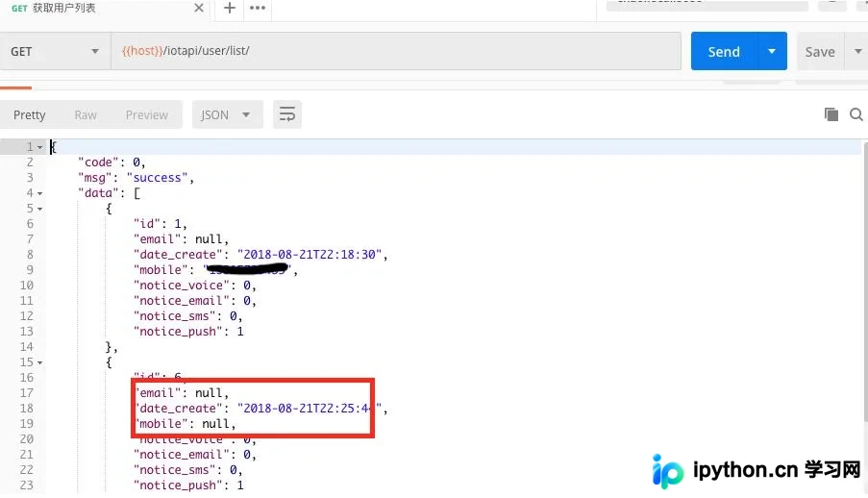
Task: Open the Save dropdown arrow
Action: 857,52
